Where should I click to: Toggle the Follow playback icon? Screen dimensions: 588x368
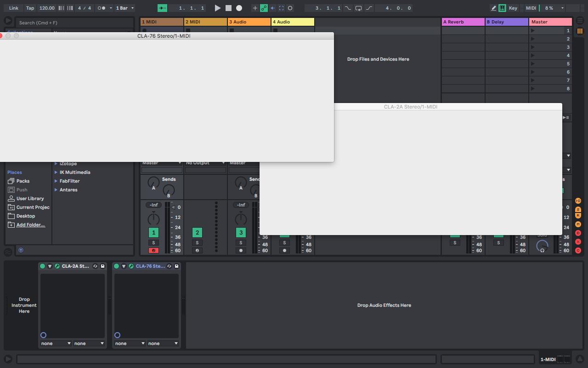162,8
